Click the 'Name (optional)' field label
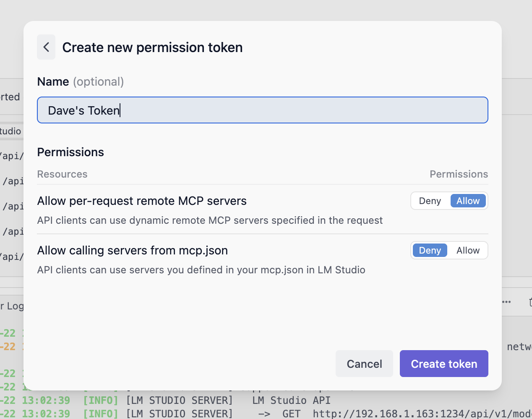The height and width of the screenshot is (419, 532). point(80,81)
